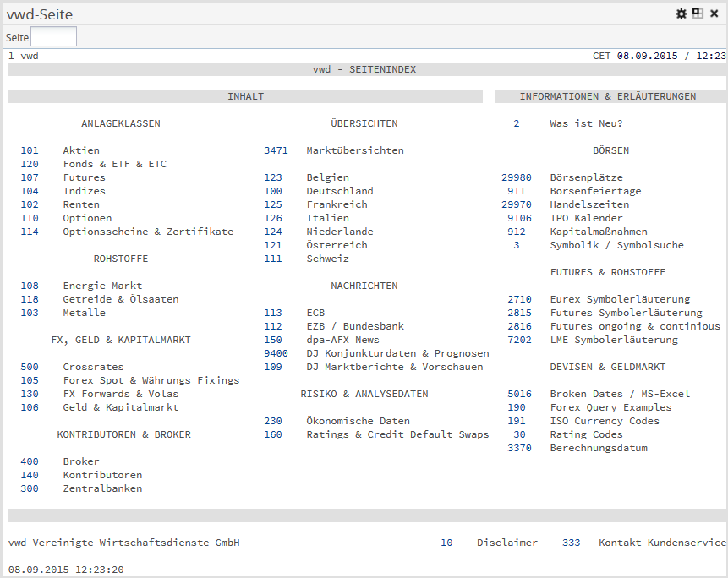This screenshot has width=728, height=578.
Task: Show Eurex Symbolerläuterung page 2710
Action: click(519, 299)
